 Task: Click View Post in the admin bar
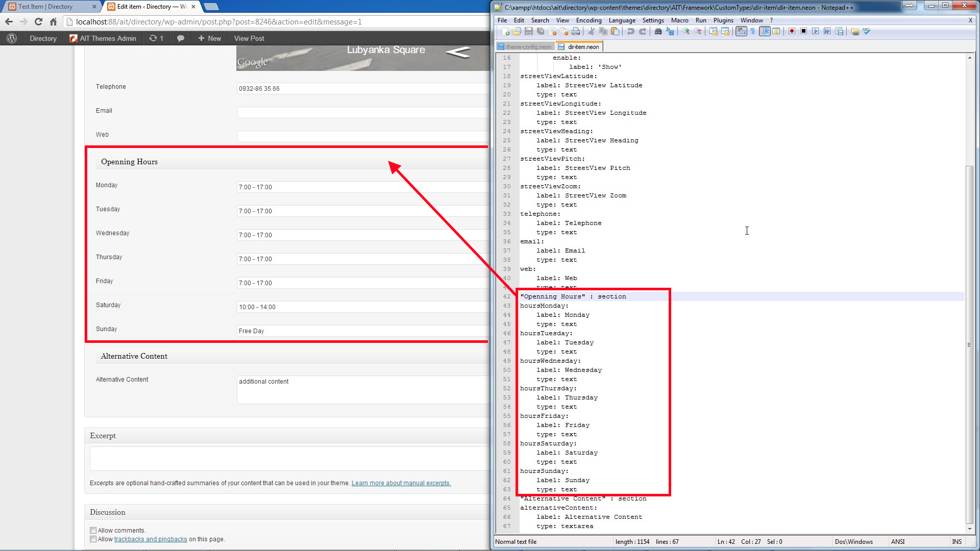tap(249, 38)
